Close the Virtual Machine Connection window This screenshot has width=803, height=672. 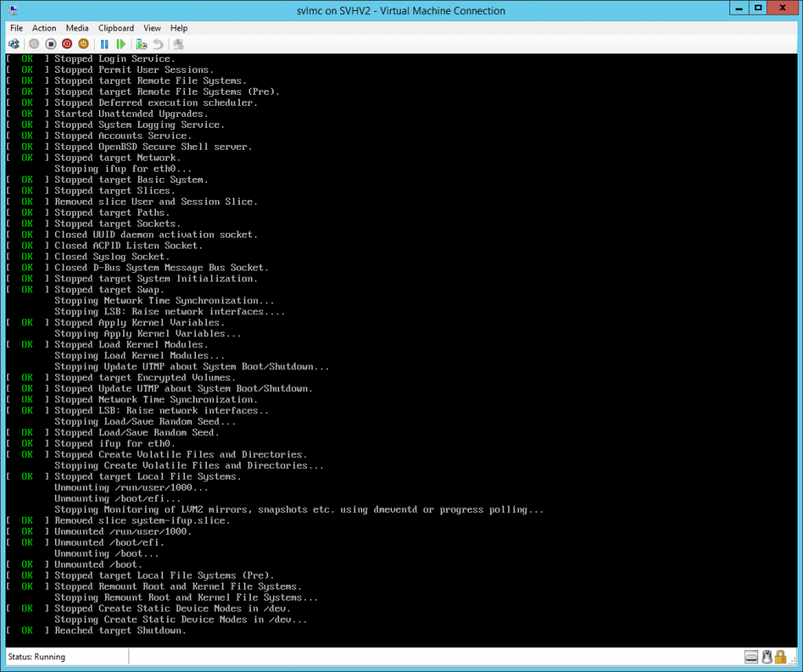(x=783, y=8)
